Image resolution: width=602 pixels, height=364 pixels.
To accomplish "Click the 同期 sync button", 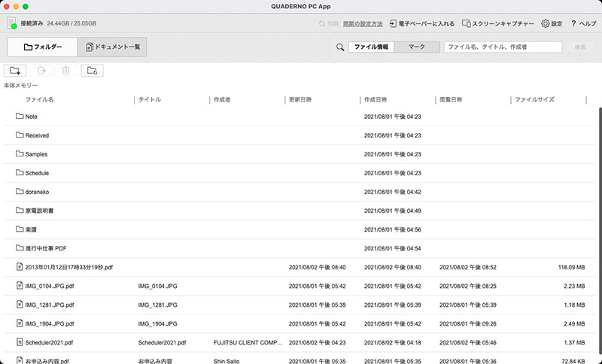I will pyautogui.click(x=329, y=24).
